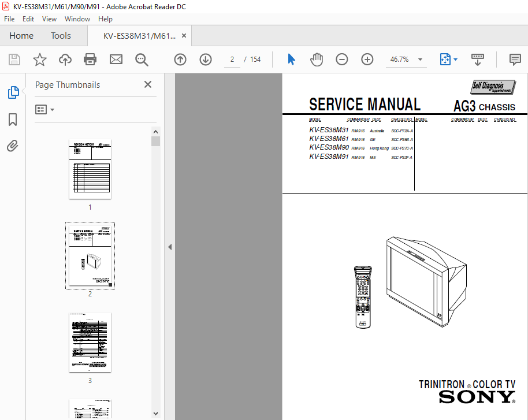Click the total pages 154 text
Image resolution: width=528 pixels, height=420 pixels.
pos(255,60)
